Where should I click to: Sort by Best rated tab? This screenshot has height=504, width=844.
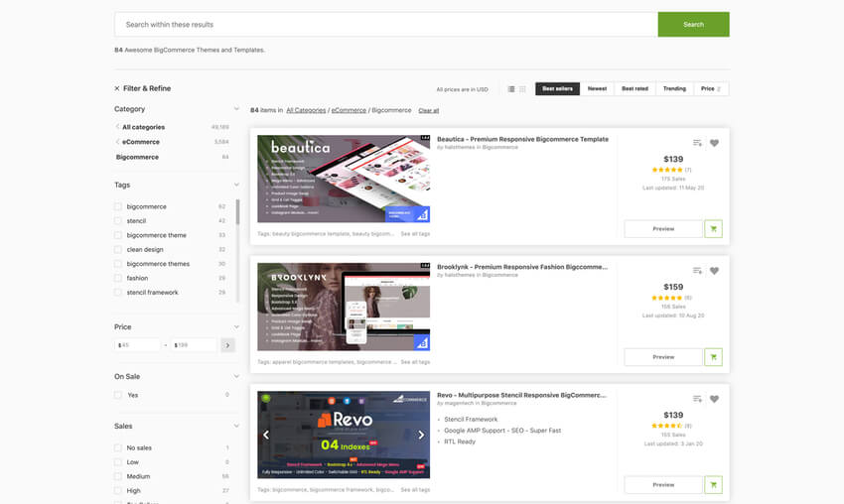635,88
